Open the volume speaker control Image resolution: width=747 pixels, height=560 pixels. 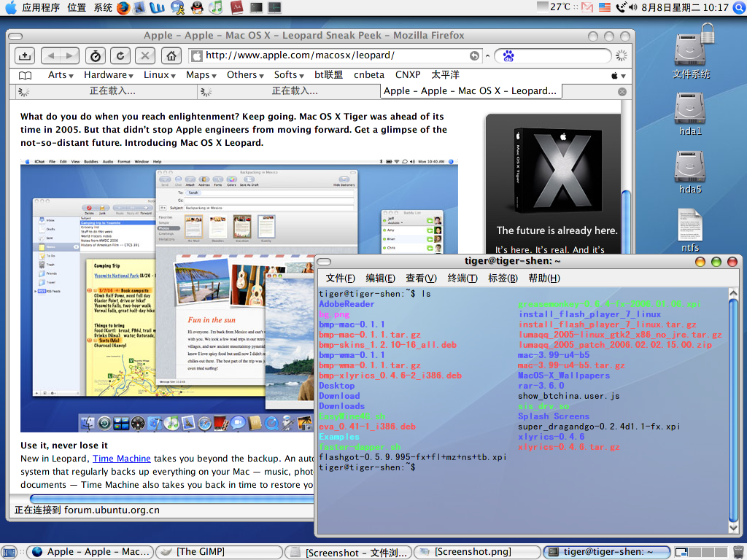tap(633, 7)
